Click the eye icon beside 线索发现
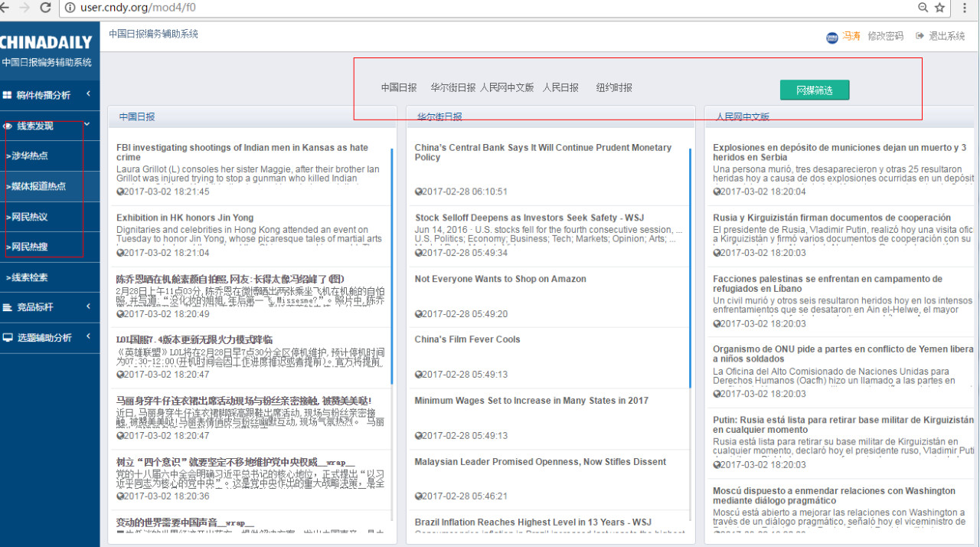 pyautogui.click(x=8, y=126)
